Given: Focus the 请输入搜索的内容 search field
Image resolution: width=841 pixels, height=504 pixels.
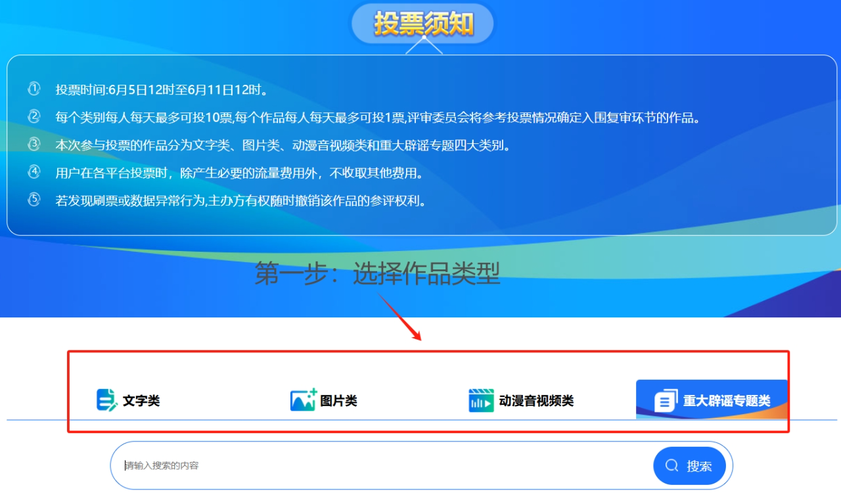Looking at the screenshot, I should [381, 466].
